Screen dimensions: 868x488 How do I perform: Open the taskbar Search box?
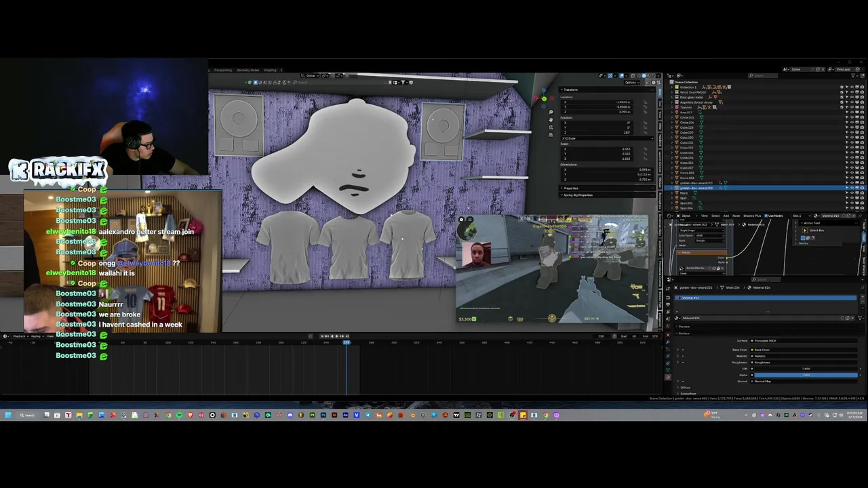click(27, 415)
